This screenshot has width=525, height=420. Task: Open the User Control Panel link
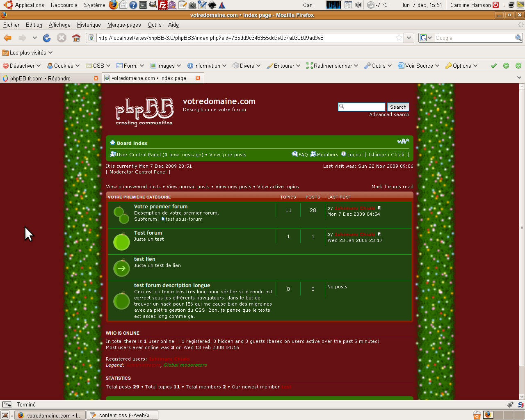(139, 155)
